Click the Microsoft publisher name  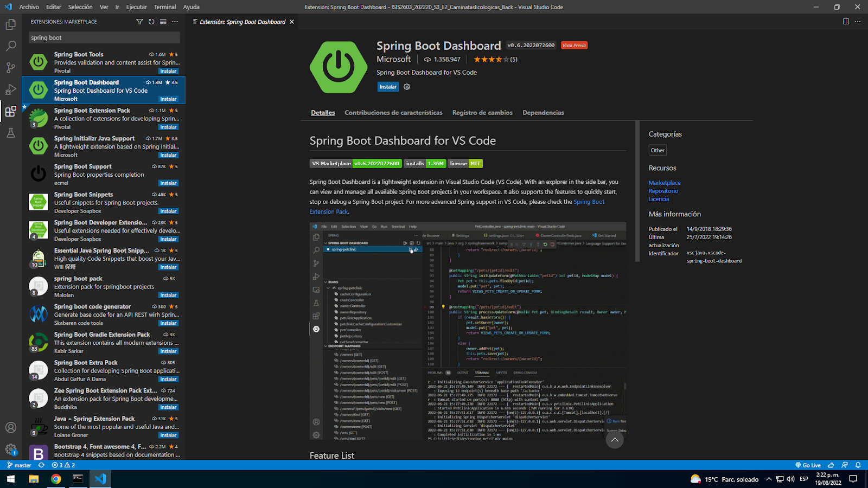[394, 59]
